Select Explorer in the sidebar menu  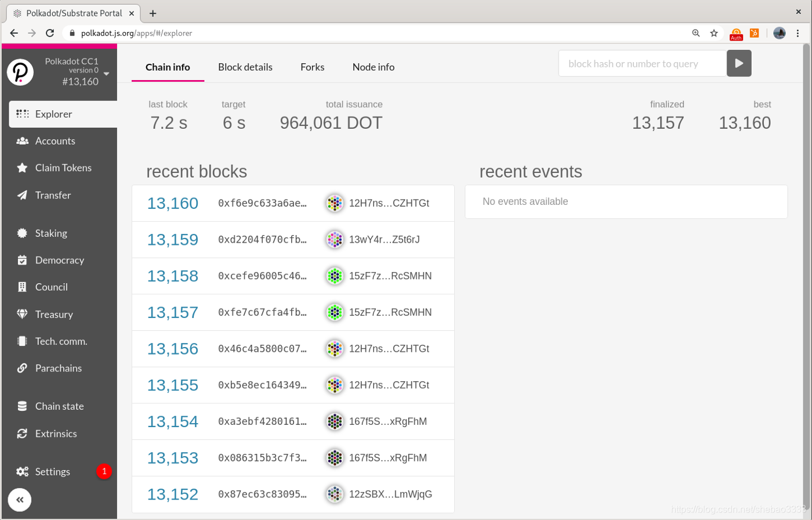click(63, 114)
